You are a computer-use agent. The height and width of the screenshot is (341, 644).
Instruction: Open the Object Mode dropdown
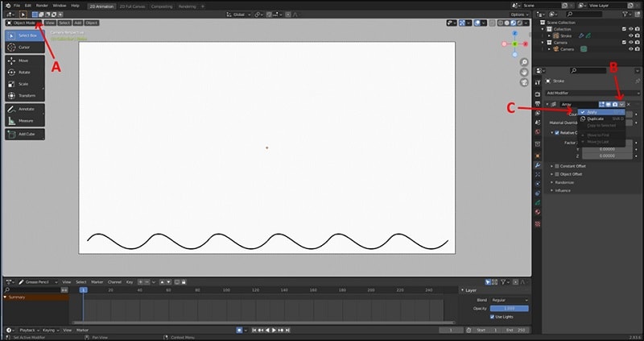pos(24,23)
